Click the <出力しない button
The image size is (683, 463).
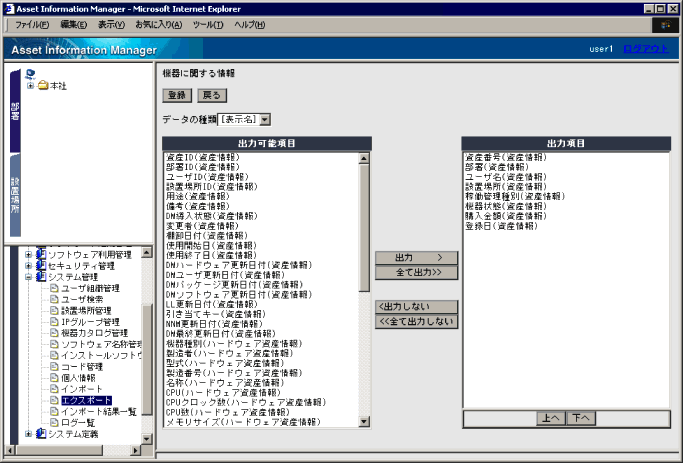pos(416,307)
